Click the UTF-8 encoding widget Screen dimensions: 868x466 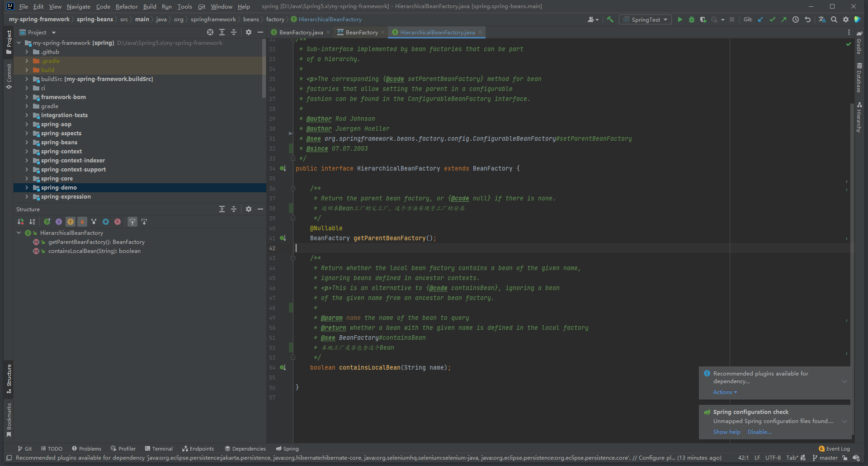(773, 458)
